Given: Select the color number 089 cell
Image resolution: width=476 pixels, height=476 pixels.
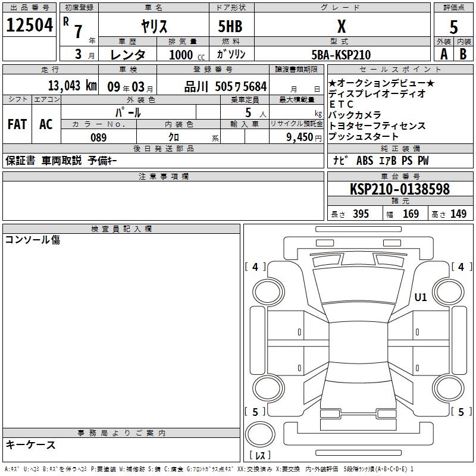Looking at the screenshot, I should tap(99, 137).
